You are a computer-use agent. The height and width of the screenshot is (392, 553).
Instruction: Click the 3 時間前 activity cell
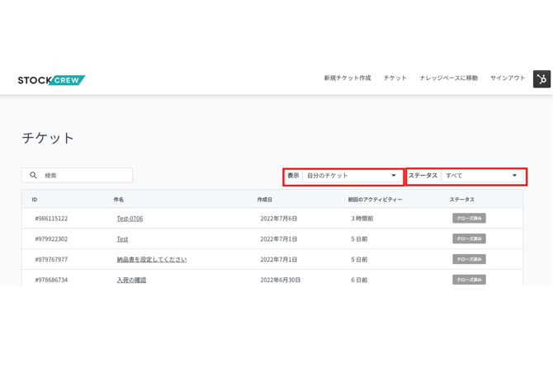click(x=362, y=219)
